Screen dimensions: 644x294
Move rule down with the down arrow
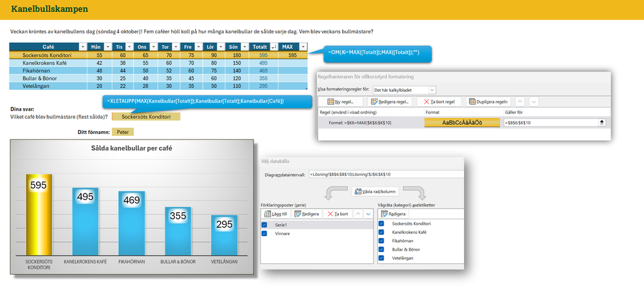(x=533, y=102)
